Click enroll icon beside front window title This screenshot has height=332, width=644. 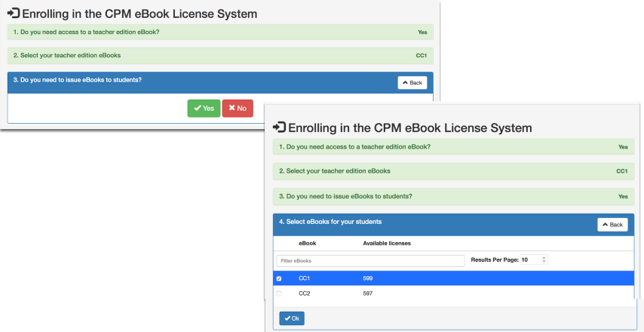279,128
